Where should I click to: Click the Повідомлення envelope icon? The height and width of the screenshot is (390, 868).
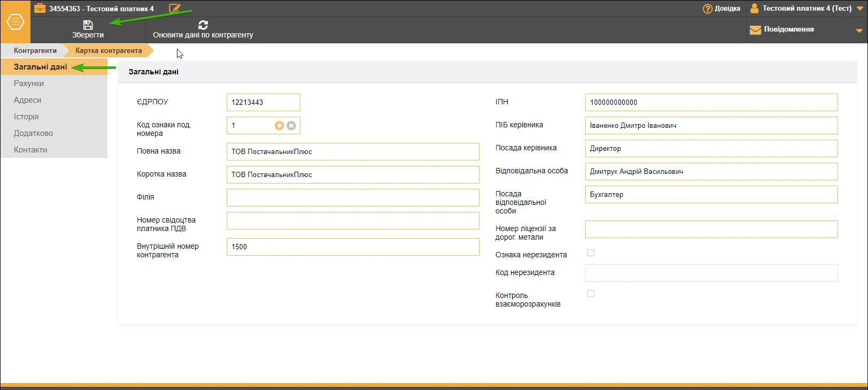755,30
